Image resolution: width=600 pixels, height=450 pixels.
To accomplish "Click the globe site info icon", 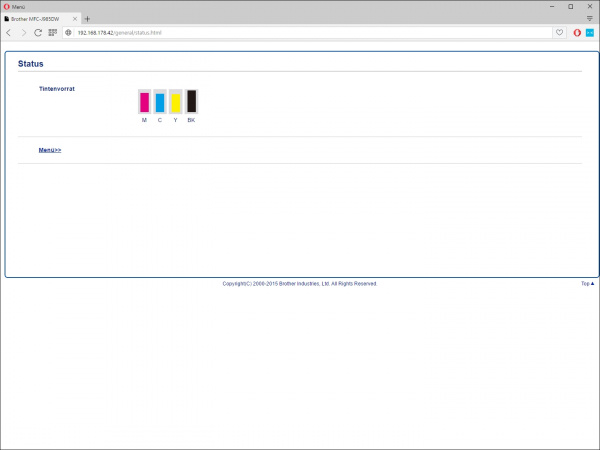I will 69,32.
